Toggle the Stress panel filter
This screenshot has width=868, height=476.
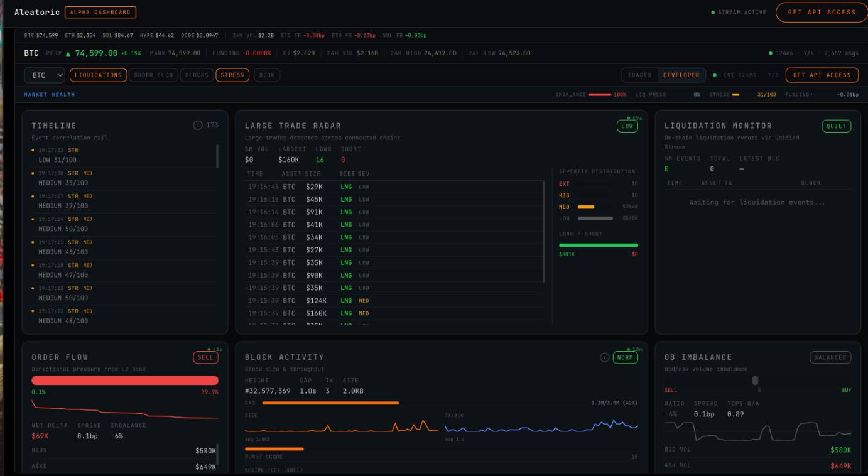[x=232, y=75]
